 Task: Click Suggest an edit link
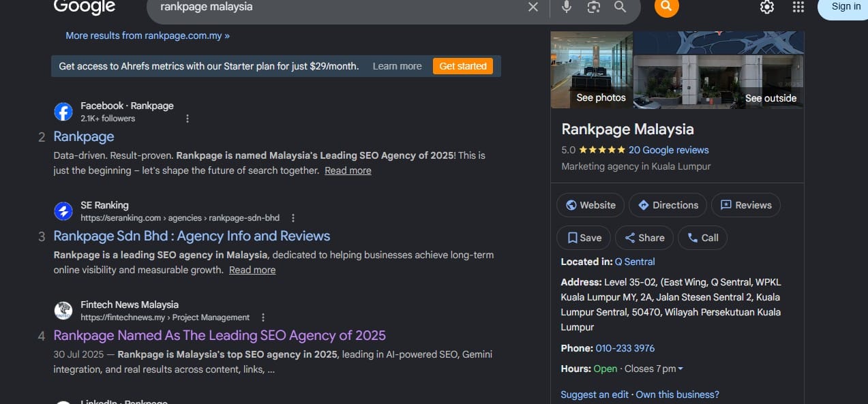coord(595,394)
